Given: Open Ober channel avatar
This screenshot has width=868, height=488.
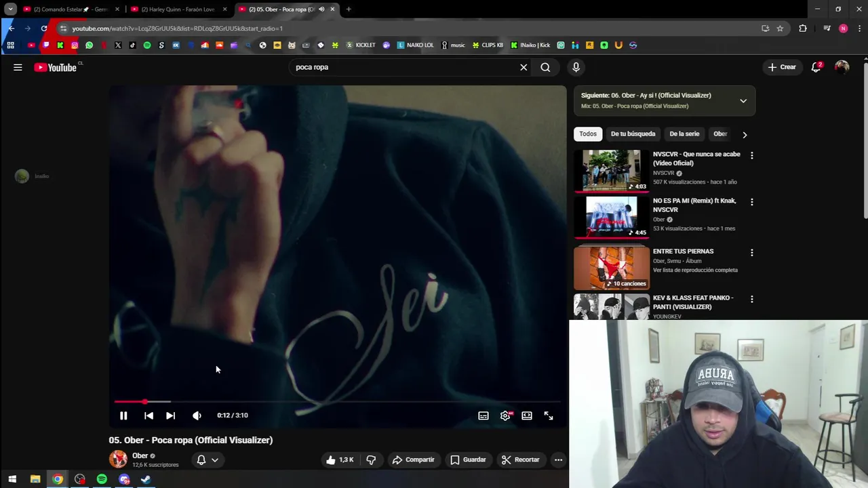Looking at the screenshot, I should click(118, 460).
